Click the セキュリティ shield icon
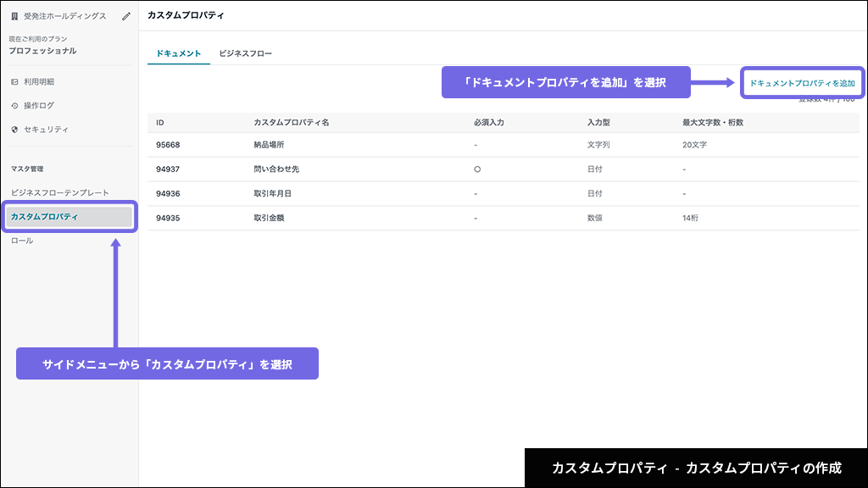The width and height of the screenshot is (868, 488). point(14,130)
